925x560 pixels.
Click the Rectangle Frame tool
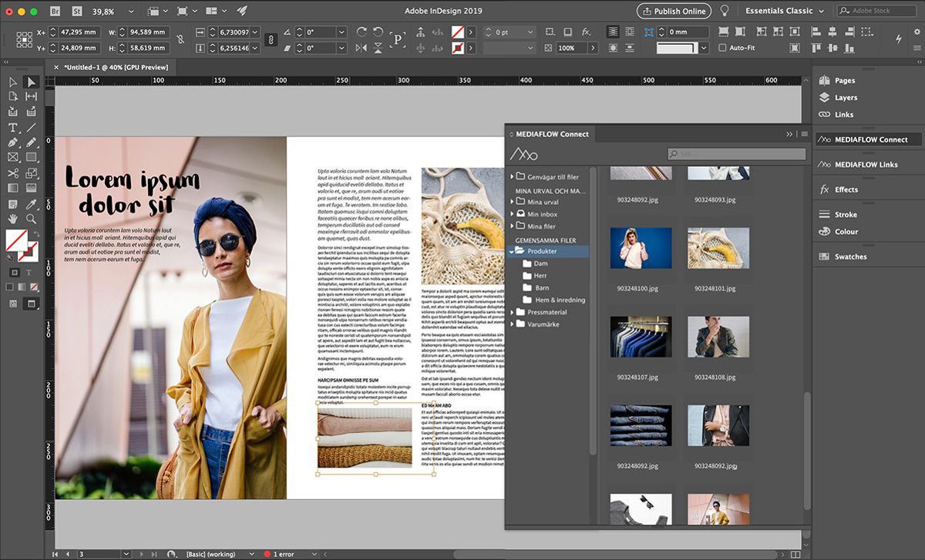pyautogui.click(x=13, y=157)
